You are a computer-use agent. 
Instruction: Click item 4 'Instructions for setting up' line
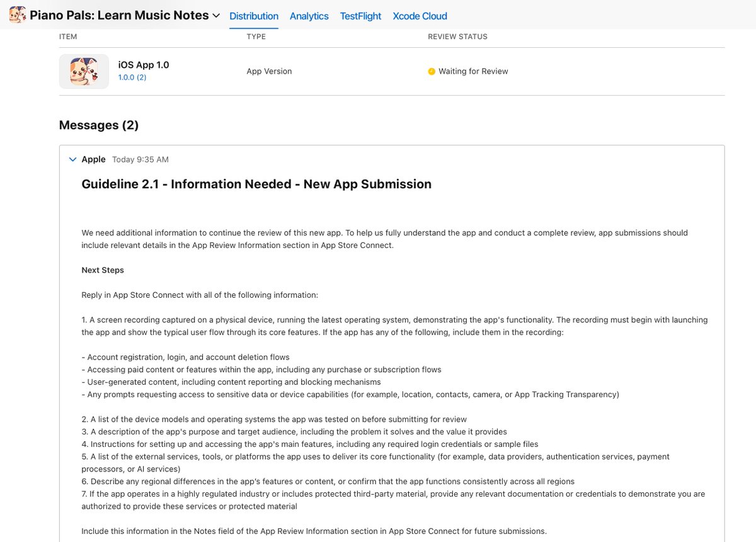(x=310, y=444)
